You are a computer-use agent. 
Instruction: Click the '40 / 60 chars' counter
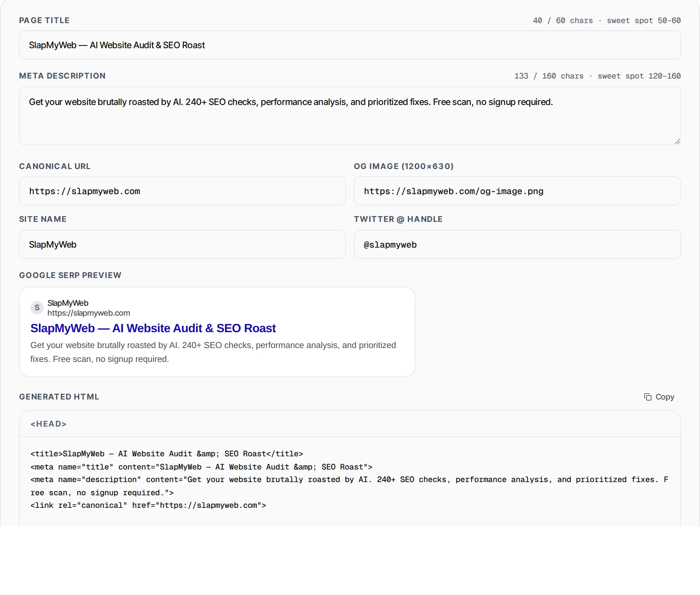click(563, 20)
